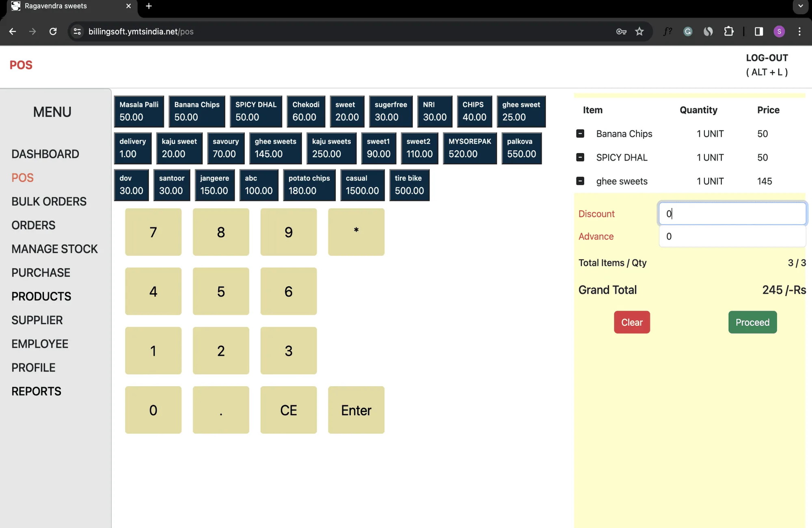Select the palkova 550.00 tile

coord(521,148)
